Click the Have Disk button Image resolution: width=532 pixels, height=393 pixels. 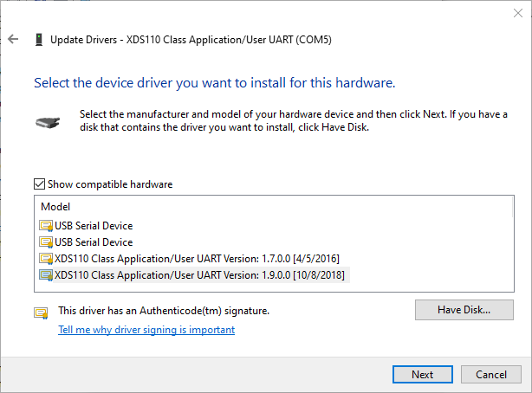pyautogui.click(x=464, y=310)
